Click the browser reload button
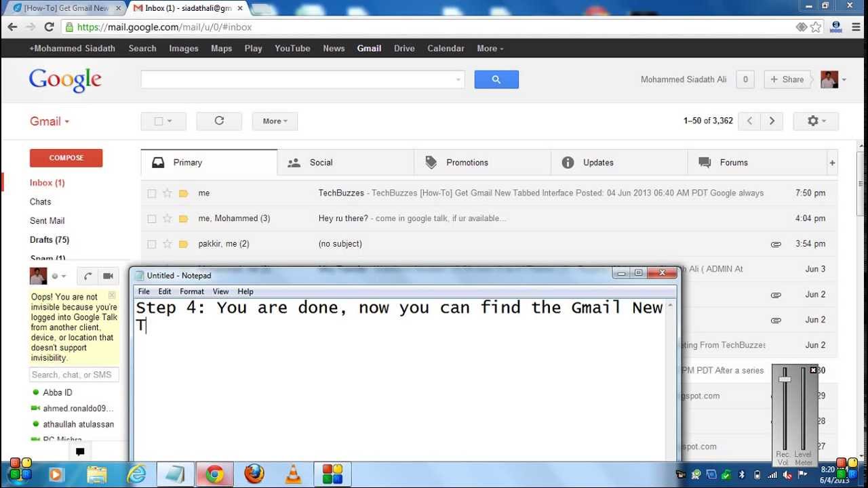The width and height of the screenshot is (868, 488). coord(49,27)
